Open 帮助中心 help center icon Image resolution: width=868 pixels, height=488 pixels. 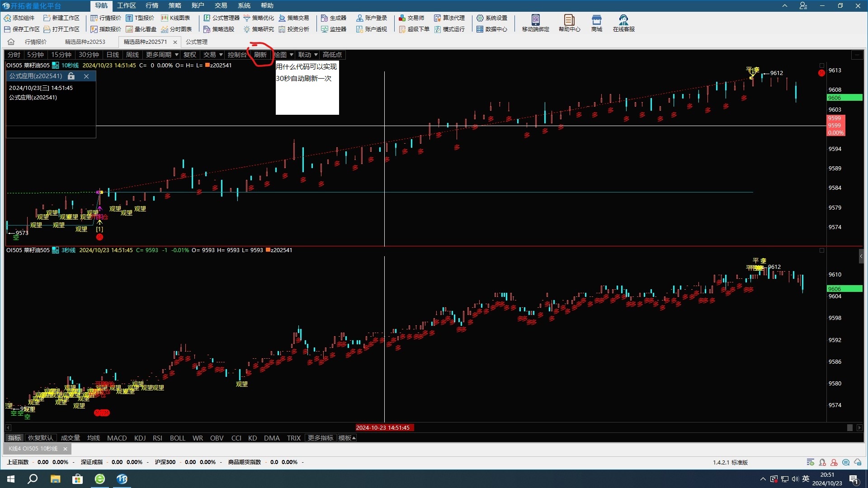click(x=569, y=20)
